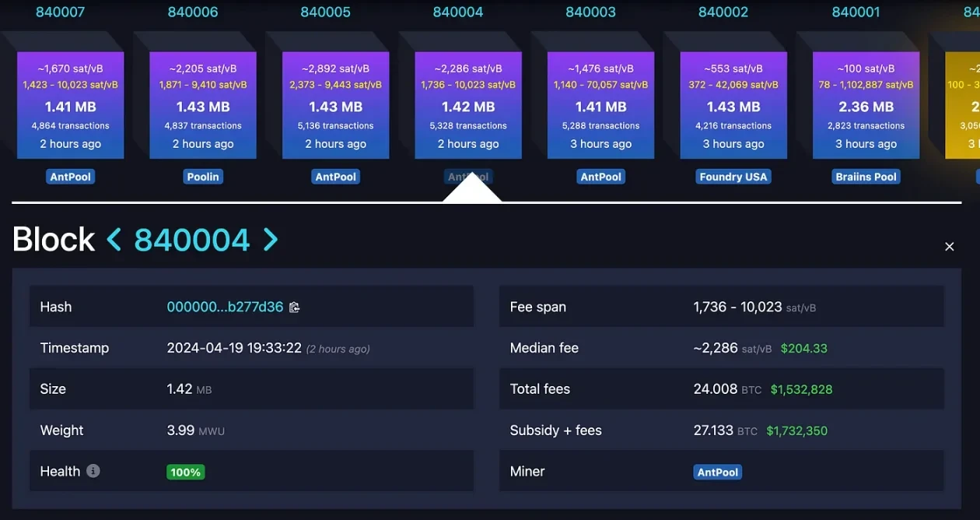Click the 840001 block height link
980x520 pixels.
856,12
